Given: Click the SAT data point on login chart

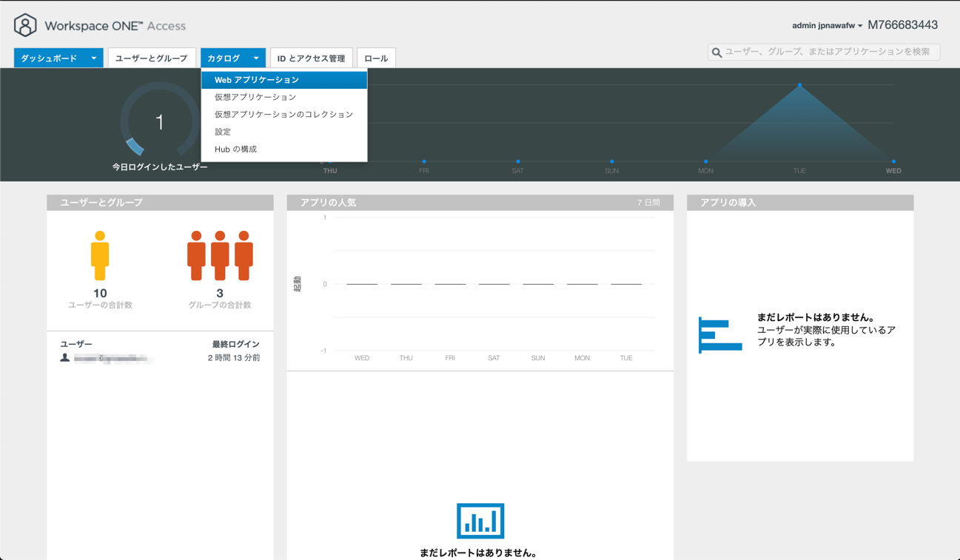Looking at the screenshot, I should (518, 161).
